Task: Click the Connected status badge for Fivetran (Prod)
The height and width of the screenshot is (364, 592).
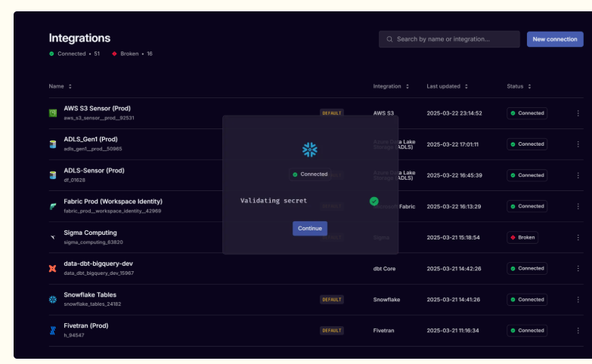Action: click(527, 331)
